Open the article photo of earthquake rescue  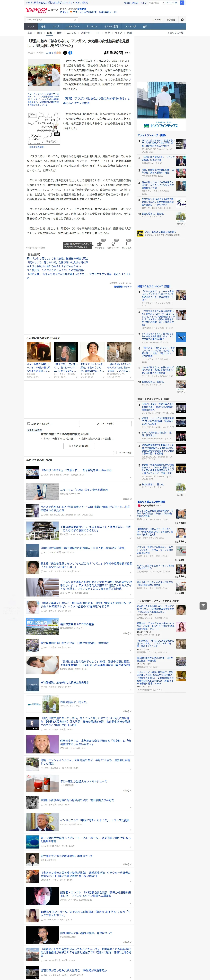[44, 75]
